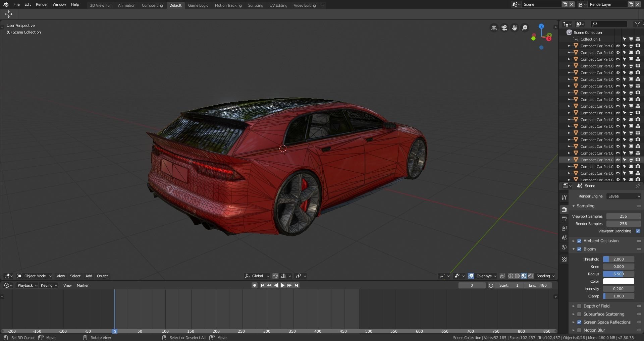Enable the Subsurface Scattering checkbox
Viewport: 644px width, 341px height.
[579, 314]
